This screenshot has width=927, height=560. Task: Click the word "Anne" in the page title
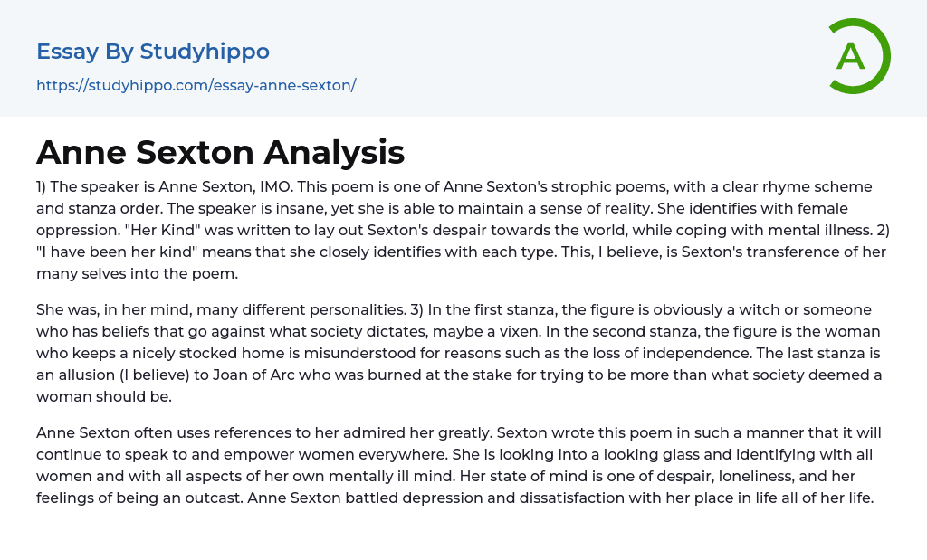pos(81,152)
